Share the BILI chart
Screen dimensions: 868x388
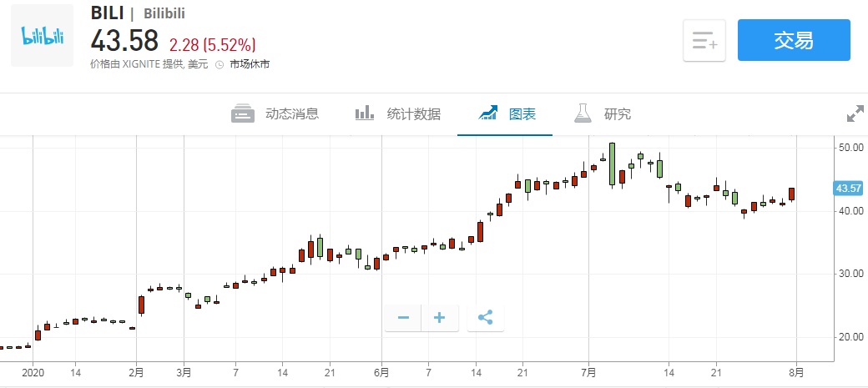point(486,317)
